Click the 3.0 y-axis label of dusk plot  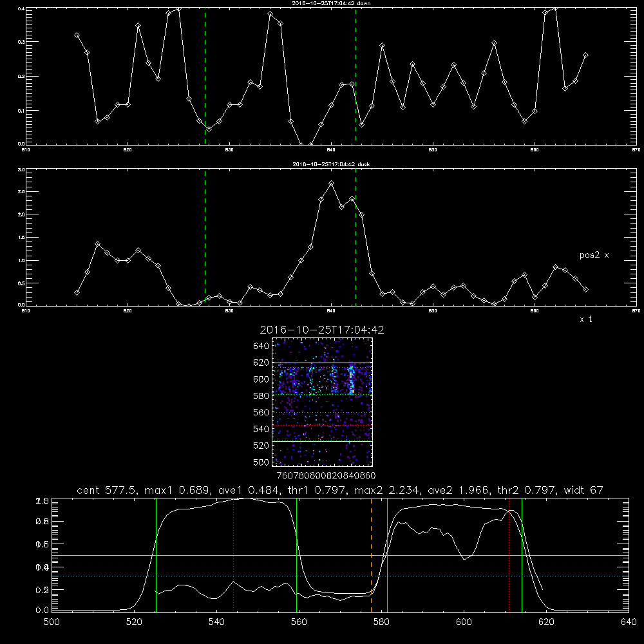tap(21, 169)
